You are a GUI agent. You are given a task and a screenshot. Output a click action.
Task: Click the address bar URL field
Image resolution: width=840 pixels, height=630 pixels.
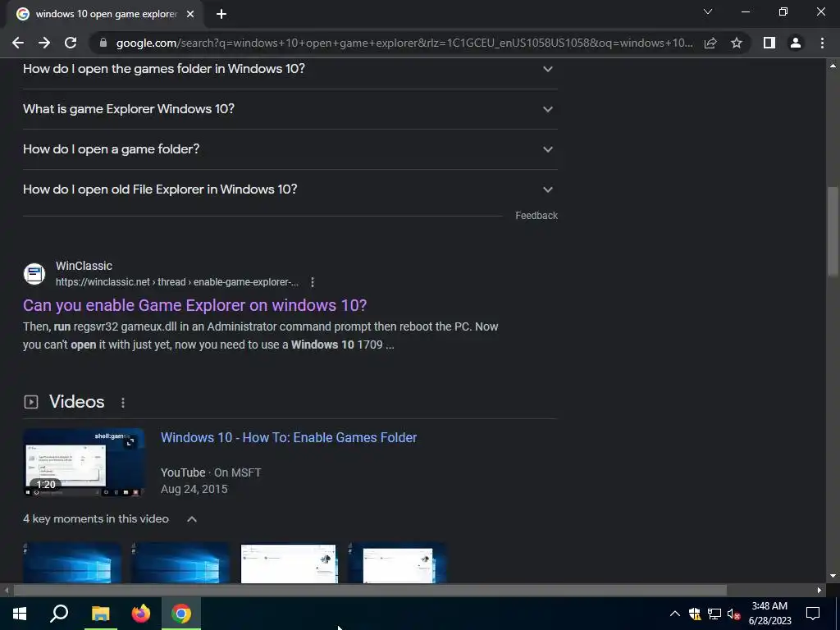(404, 43)
